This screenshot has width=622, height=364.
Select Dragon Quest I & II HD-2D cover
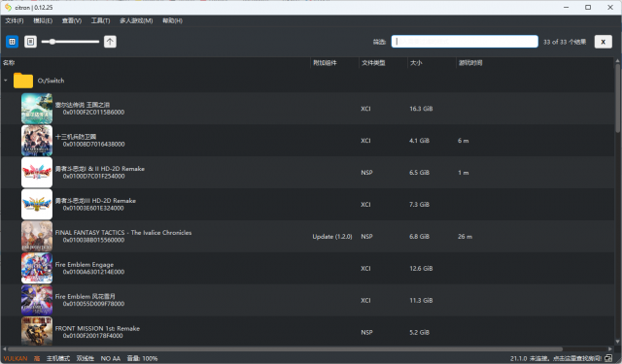[x=37, y=173]
